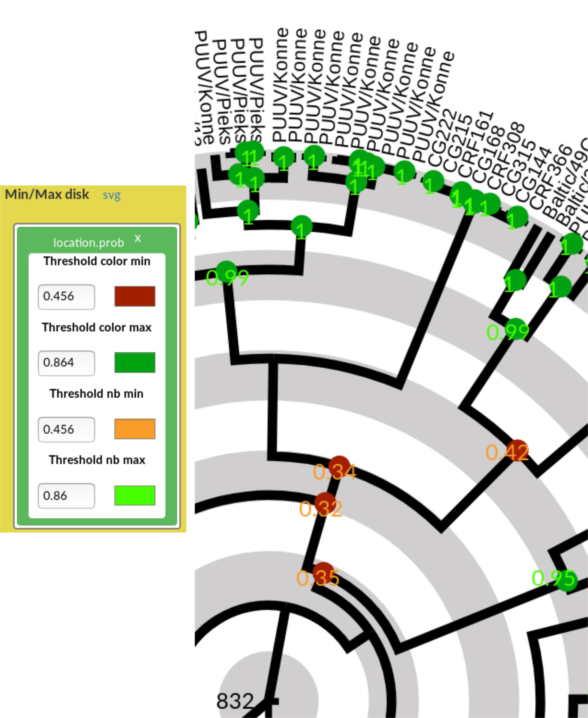Image resolution: width=588 pixels, height=718 pixels.
Task: Edit Threshold nb max value 0.86
Action: tap(66, 496)
